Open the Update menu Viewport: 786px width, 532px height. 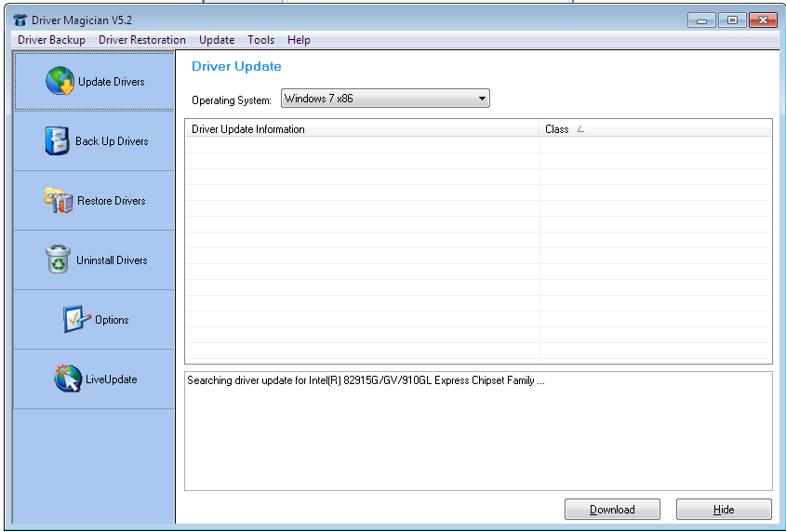[x=217, y=40]
